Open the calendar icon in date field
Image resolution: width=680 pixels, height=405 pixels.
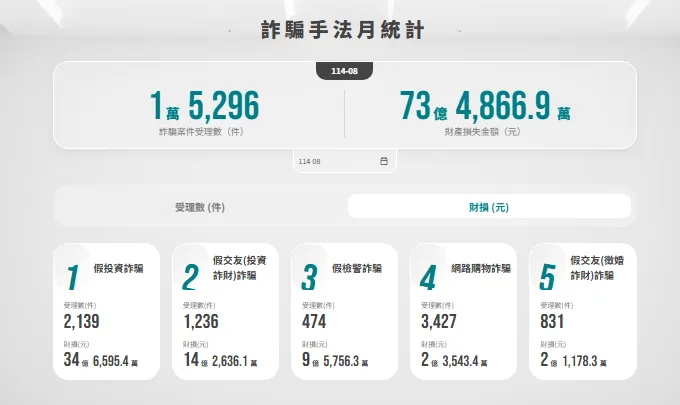coord(384,161)
